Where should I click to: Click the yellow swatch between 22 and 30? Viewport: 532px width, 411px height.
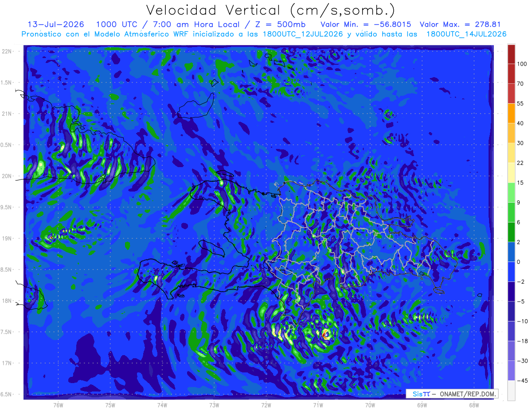511,153
